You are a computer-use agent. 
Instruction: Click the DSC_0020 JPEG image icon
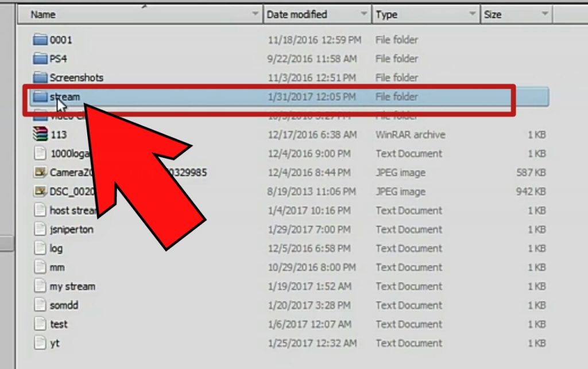click(x=40, y=192)
